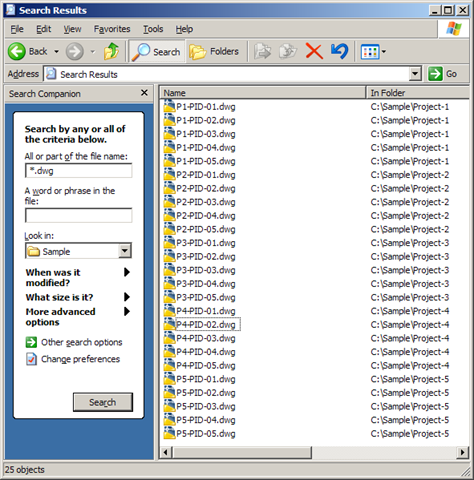Click the blue Undo arrow icon
This screenshot has width=474, height=480.
340,51
